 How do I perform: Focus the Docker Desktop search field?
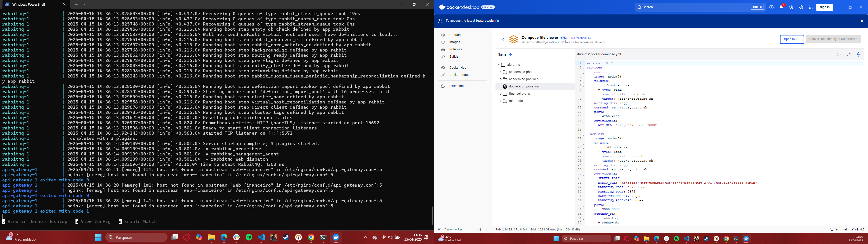700,7
